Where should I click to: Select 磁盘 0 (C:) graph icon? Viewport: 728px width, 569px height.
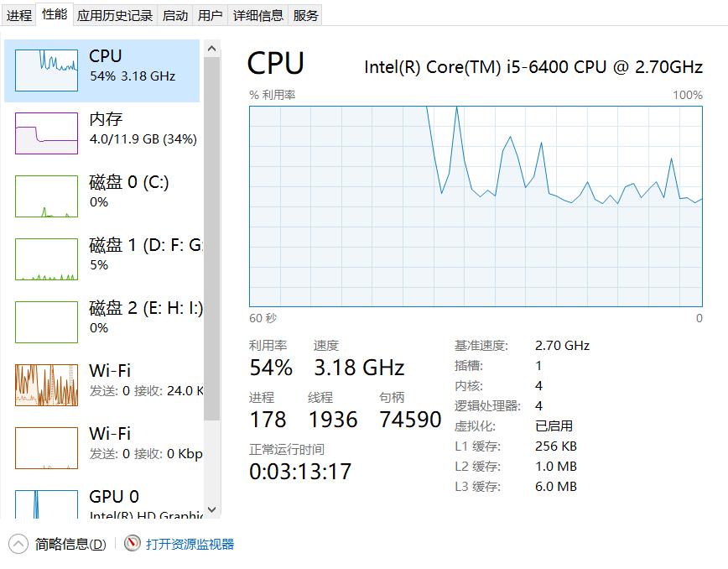[x=46, y=196]
